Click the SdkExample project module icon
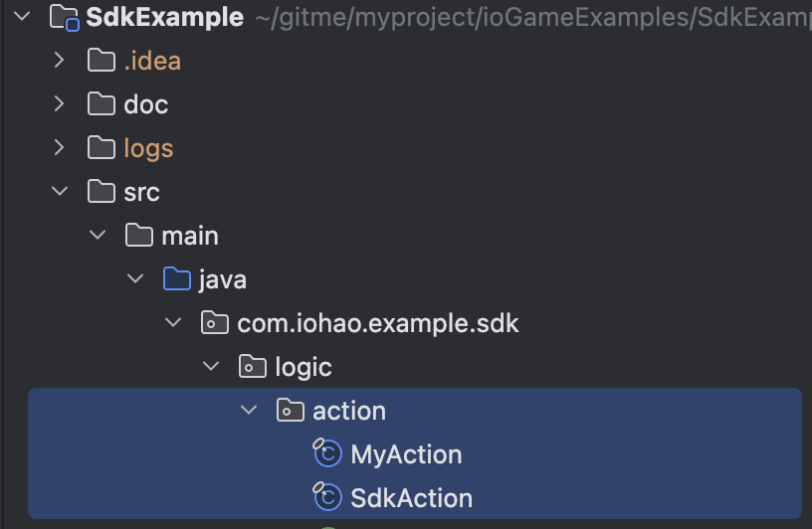The width and height of the screenshot is (812, 529). click(65, 18)
